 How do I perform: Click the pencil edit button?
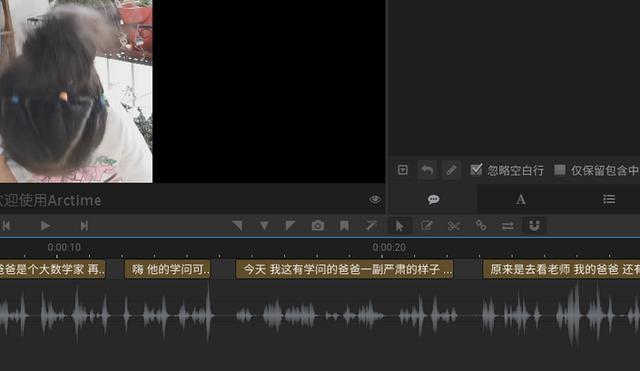pos(451,170)
